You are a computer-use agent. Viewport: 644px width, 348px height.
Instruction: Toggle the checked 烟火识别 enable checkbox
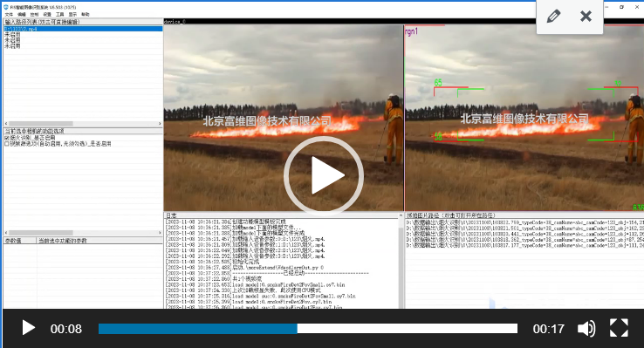click(7, 138)
